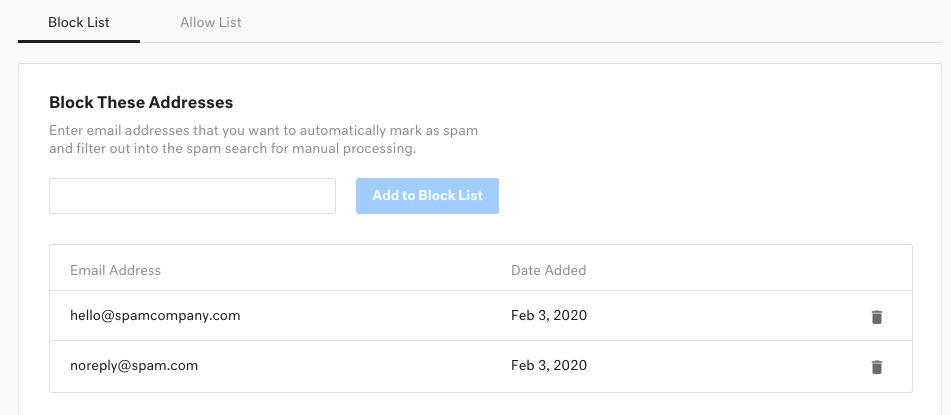Remove noreply@spam.com with its trash icon
Viewport: 951px width, 415px height.
click(877, 367)
